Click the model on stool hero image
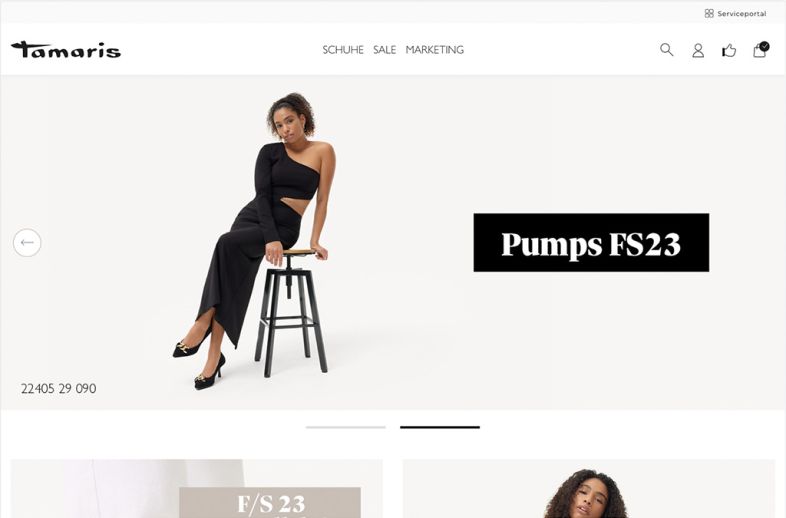 coord(255,241)
